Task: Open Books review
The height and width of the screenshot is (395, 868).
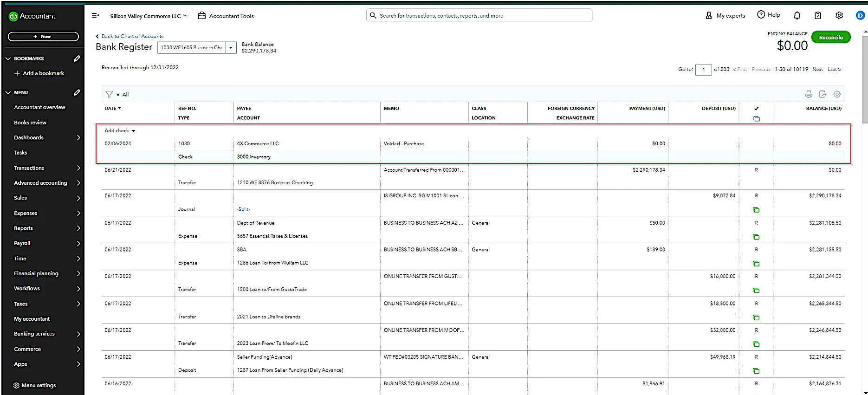Action: click(x=30, y=123)
